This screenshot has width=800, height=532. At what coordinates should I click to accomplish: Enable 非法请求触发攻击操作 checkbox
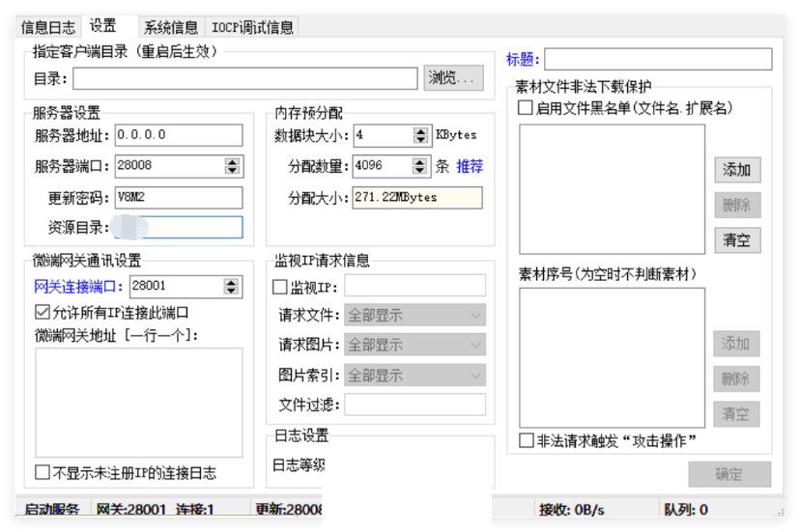pyautogui.click(x=526, y=440)
